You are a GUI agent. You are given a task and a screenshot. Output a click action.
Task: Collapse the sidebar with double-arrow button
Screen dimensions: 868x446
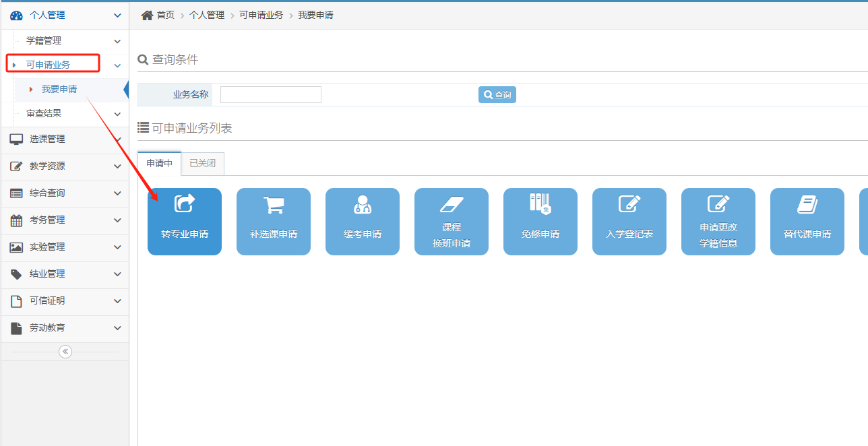(x=65, y=352)
